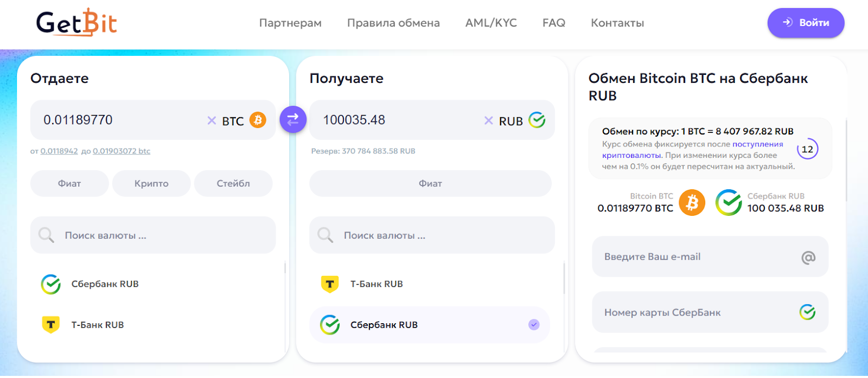Focus the Номер карты СберБанк field

click(710, 312)
